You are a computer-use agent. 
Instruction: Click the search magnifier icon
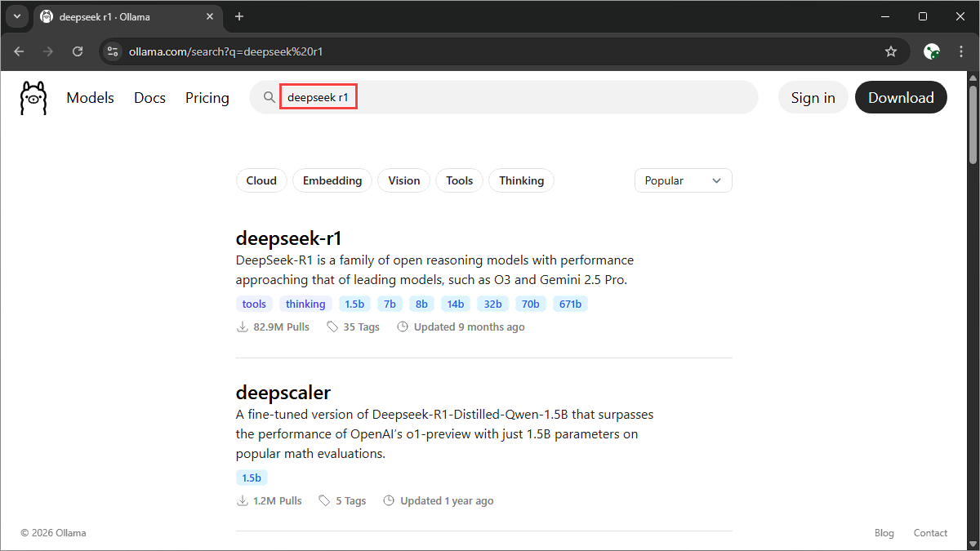[x=269, y=98]
